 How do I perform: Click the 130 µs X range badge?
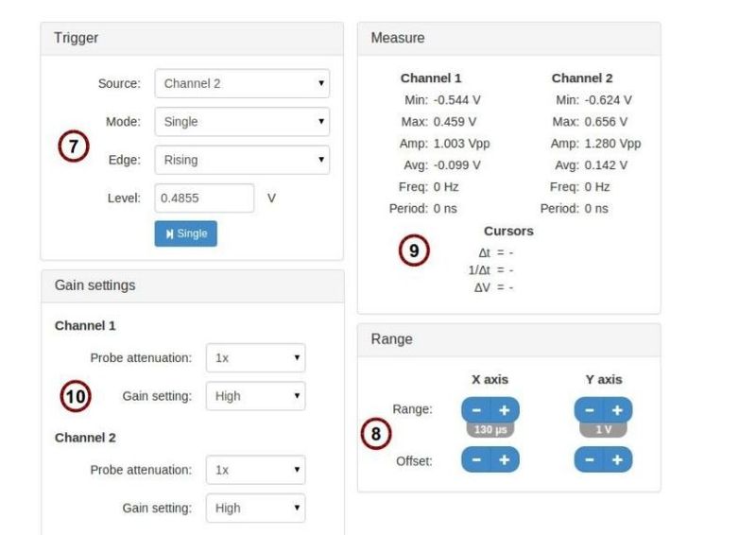pyautogui.click(x=490, y=429)
